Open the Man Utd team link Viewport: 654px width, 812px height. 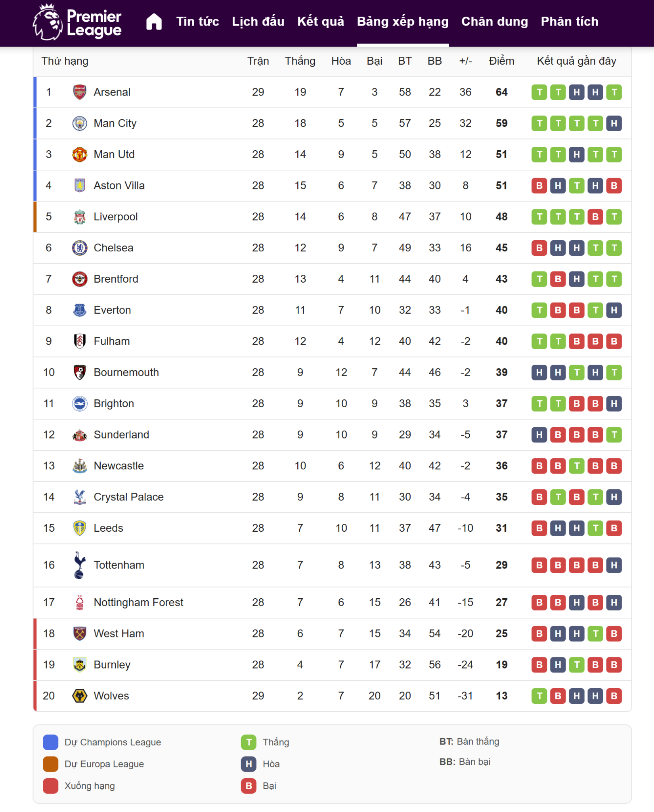click(x=114, y=154)
